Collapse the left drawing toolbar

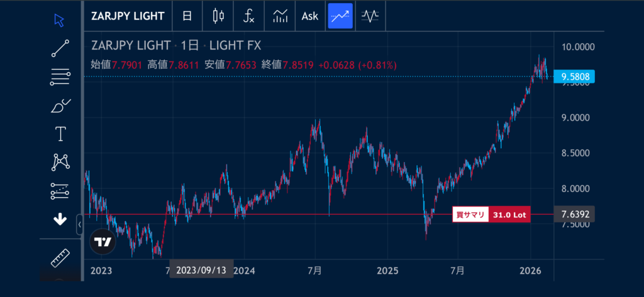pyautogui.click(x=80, y=224)
